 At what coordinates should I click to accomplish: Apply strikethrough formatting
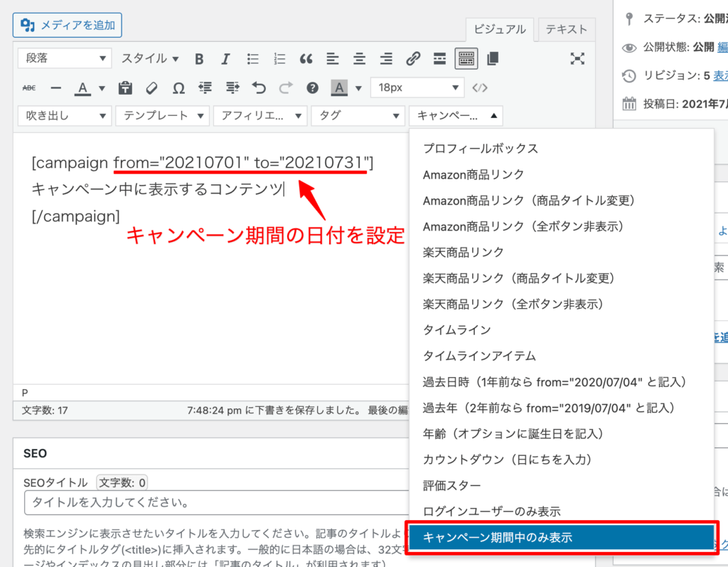click(x=28, y=88)
